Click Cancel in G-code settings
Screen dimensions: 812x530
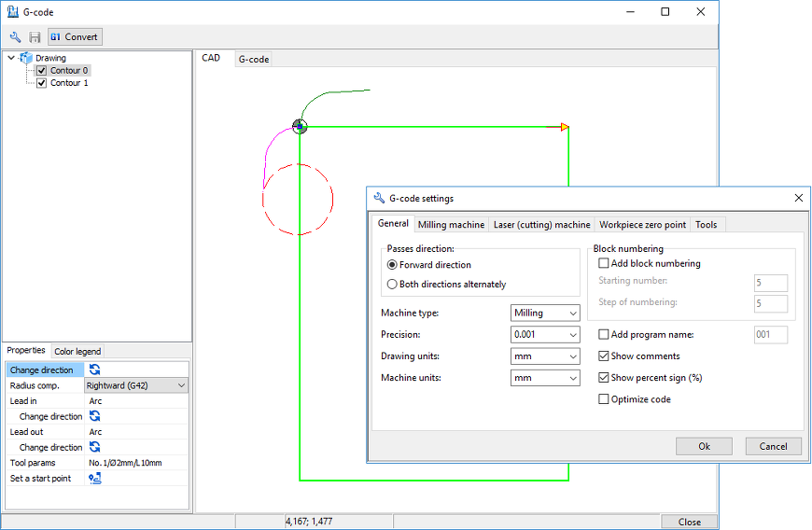pos(773,446)
